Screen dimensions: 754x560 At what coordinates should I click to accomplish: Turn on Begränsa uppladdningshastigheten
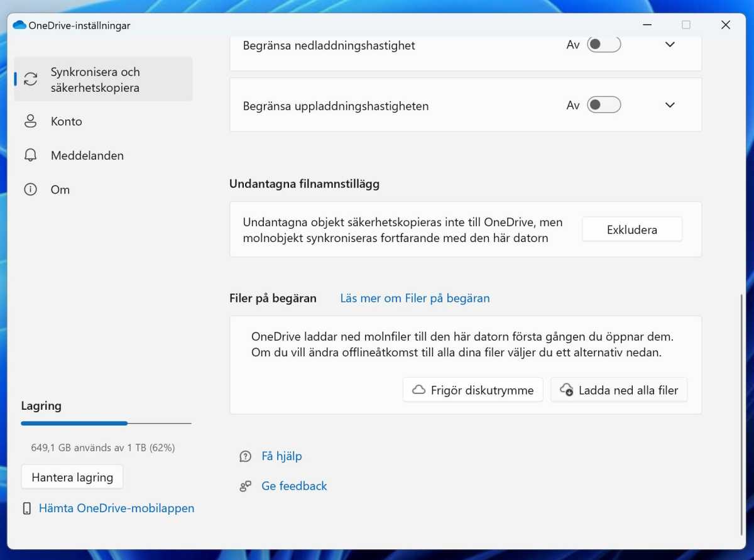coord(604,105)
